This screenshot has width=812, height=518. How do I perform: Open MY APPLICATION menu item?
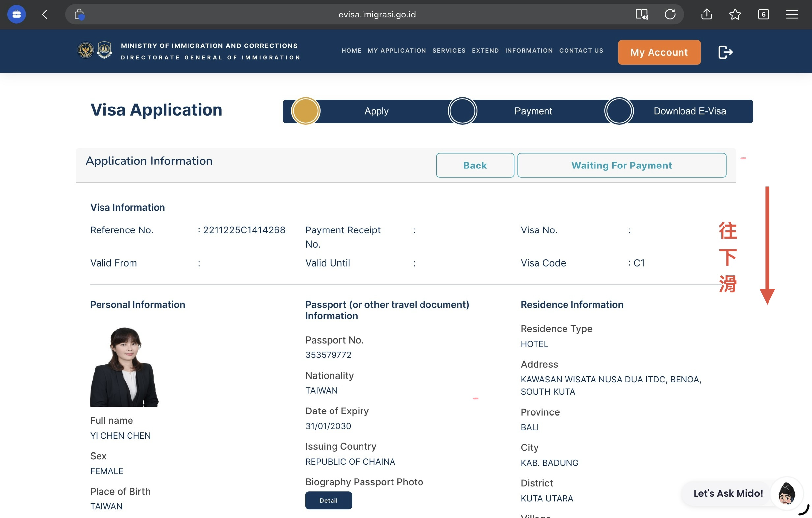396,51
